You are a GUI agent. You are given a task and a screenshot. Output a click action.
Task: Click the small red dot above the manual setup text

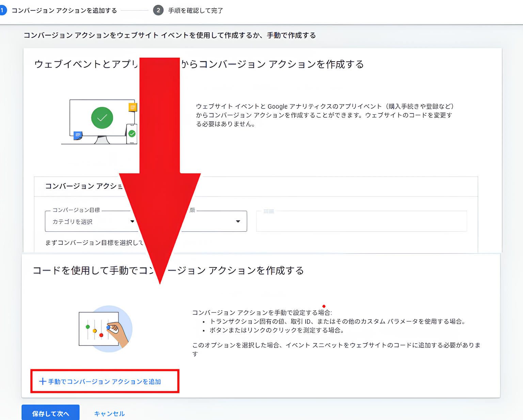(323, 306)
